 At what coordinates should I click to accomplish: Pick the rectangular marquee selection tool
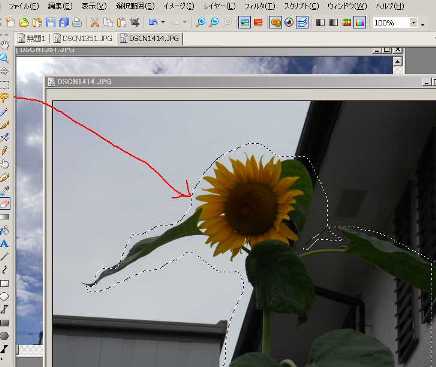pyautogui.click(x=4, y=84)
